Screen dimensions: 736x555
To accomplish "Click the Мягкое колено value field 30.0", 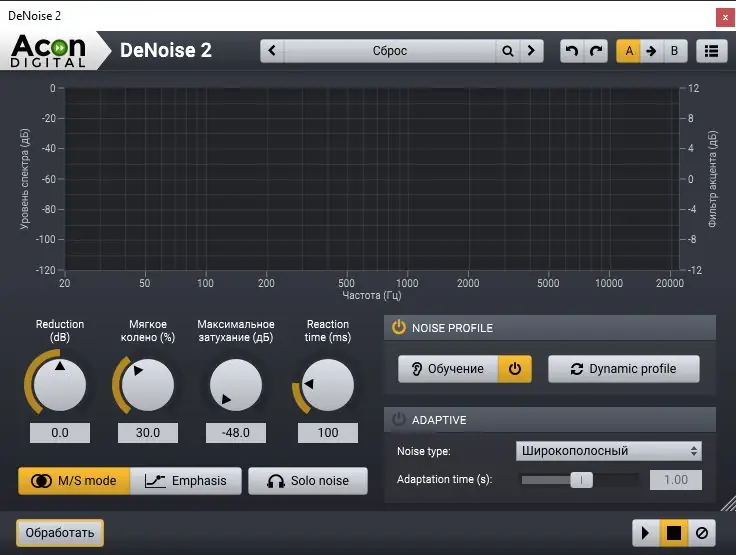I will coord(148,432).
